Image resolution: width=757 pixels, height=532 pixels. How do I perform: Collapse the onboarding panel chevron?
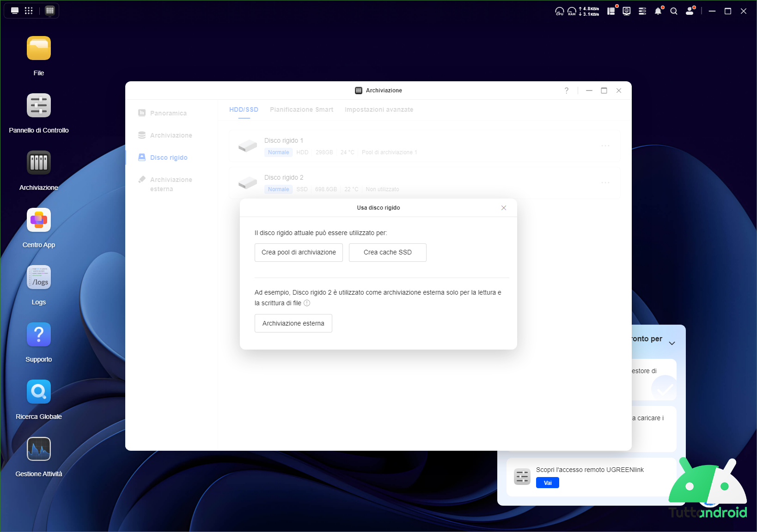tap(672, 343)
